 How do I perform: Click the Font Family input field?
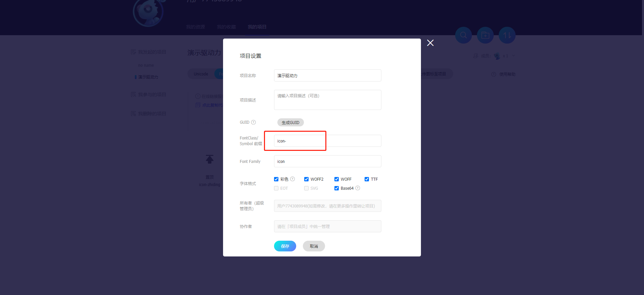tap(328, 161)
